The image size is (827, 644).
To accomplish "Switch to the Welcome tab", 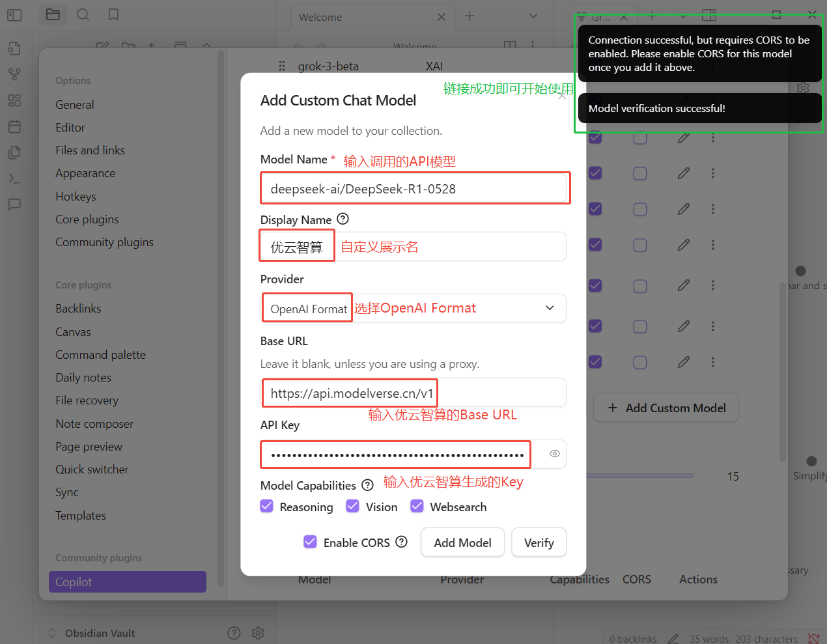I will tap(372, 17).
